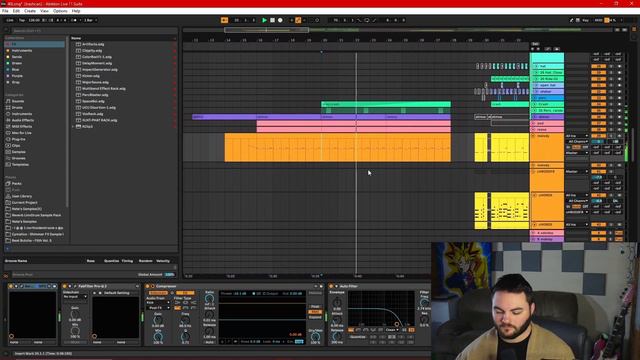Open the Drums category icon
Viewport: 640px width, 360px height.
(x=8, y=108)
